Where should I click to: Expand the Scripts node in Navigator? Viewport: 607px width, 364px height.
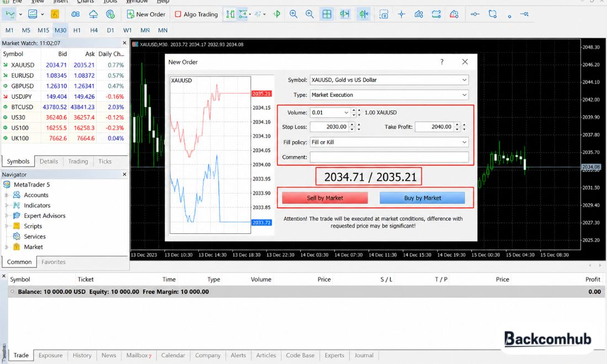point(6,226)
